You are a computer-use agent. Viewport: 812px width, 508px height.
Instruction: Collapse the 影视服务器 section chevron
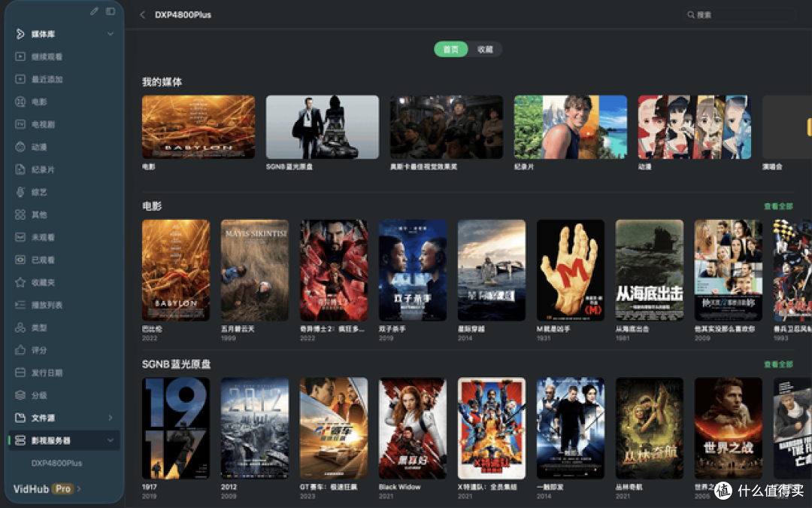(111, 440)
